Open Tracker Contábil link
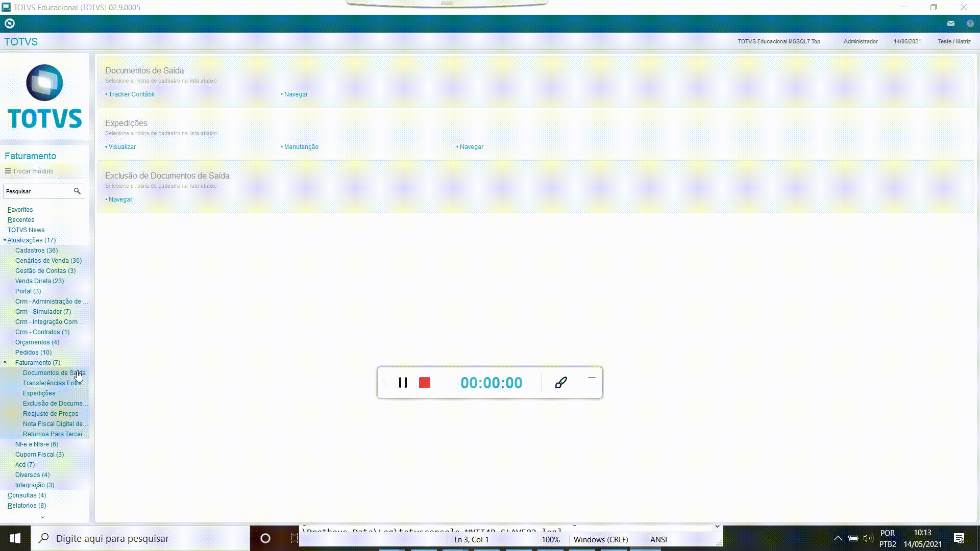Screen dimensions: 980x551 tap(131, 94)
